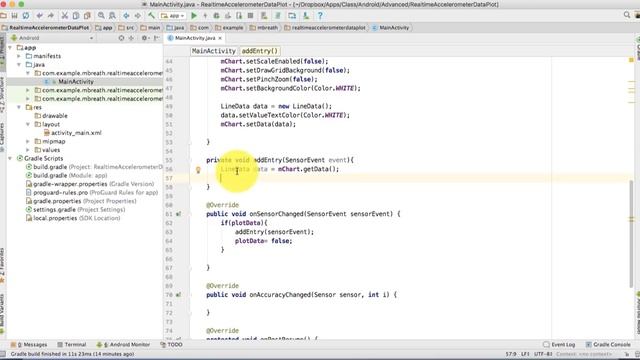
Task: Click the Help question mark icon
Action: [320, 16]
